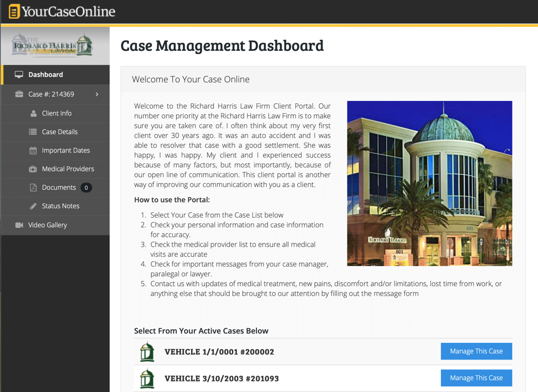This screenshot has width=538, height=392.
Task: Click the law firm building photo
Action: pos(430,183)
